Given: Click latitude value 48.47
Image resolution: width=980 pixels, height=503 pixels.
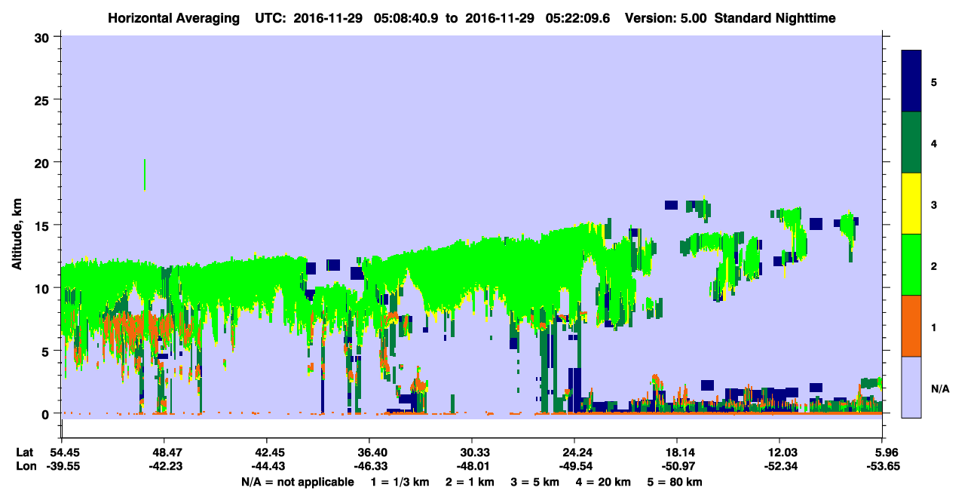Looking at the screenshot, I should click(x=164, y=452).
